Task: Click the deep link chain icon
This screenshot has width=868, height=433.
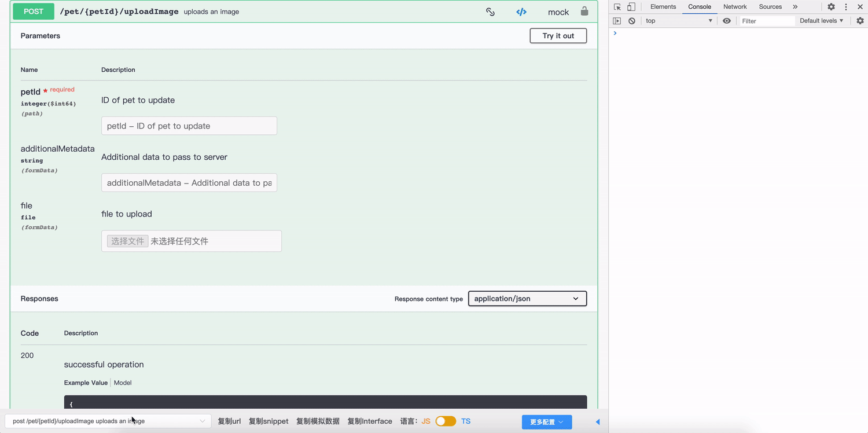Action: click(x=490, y=12)
